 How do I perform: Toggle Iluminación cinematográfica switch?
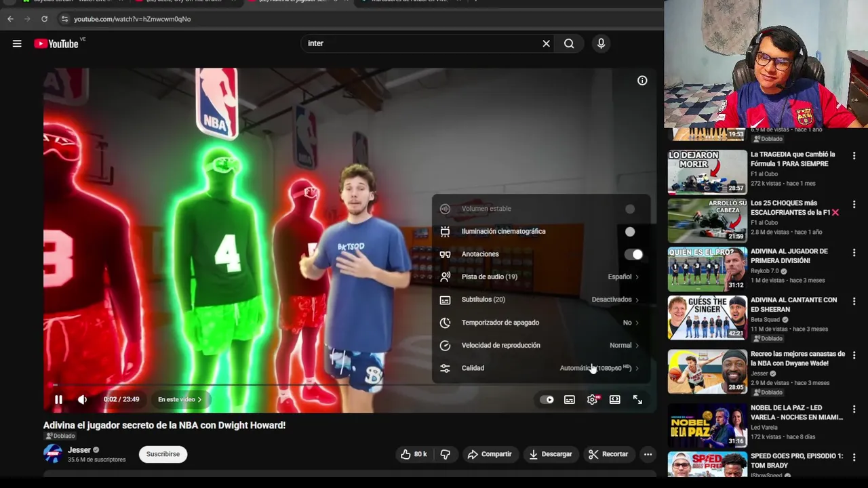pyautogui.click(x=631, y=232)
